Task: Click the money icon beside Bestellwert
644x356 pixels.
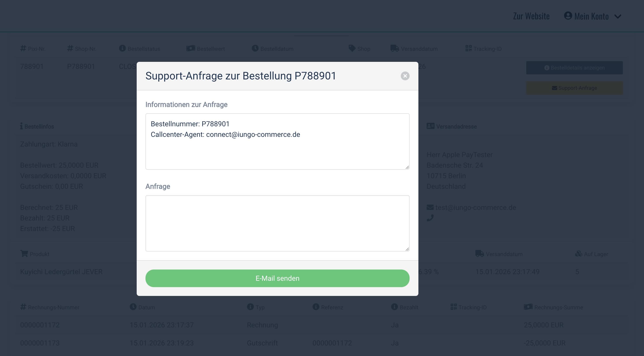Action: 191,48
